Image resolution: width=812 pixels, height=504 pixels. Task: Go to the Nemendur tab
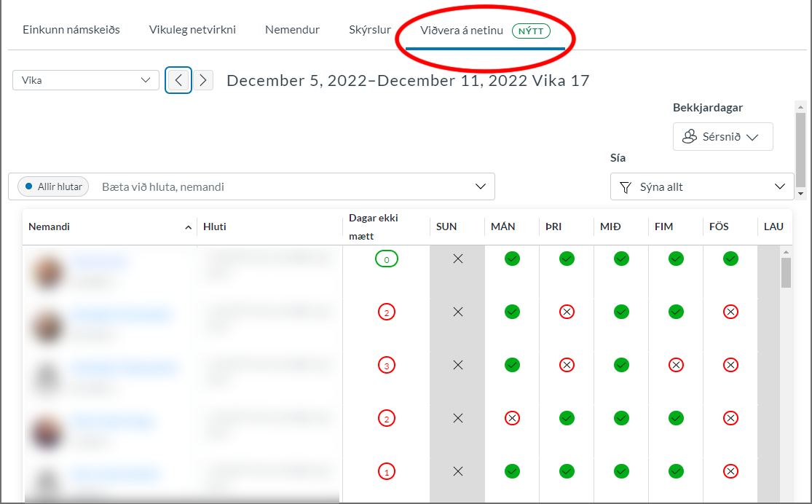[292, 30]
